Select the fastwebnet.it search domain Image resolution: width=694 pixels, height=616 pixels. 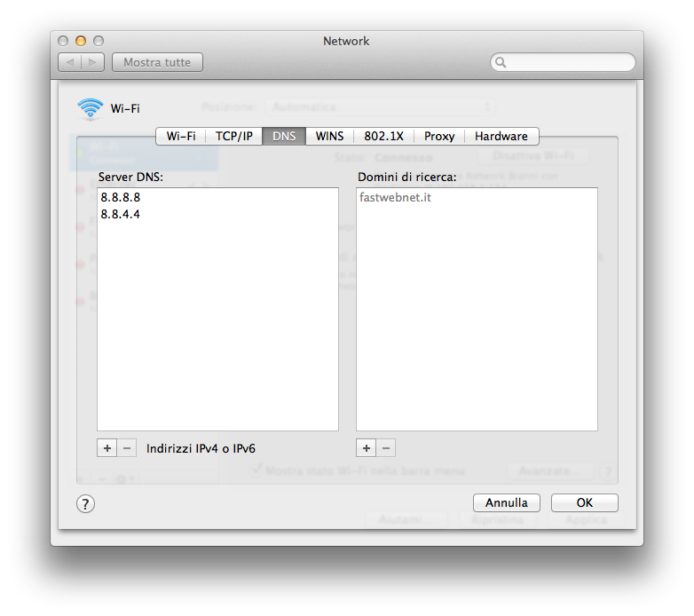click(477, 197)
